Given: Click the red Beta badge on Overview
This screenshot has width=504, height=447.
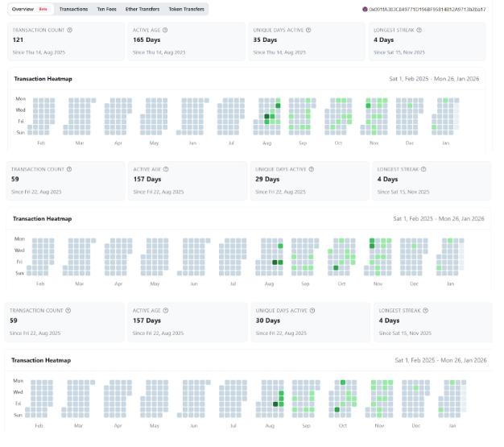Looking at the screenshot, I should tap(43, 9).
